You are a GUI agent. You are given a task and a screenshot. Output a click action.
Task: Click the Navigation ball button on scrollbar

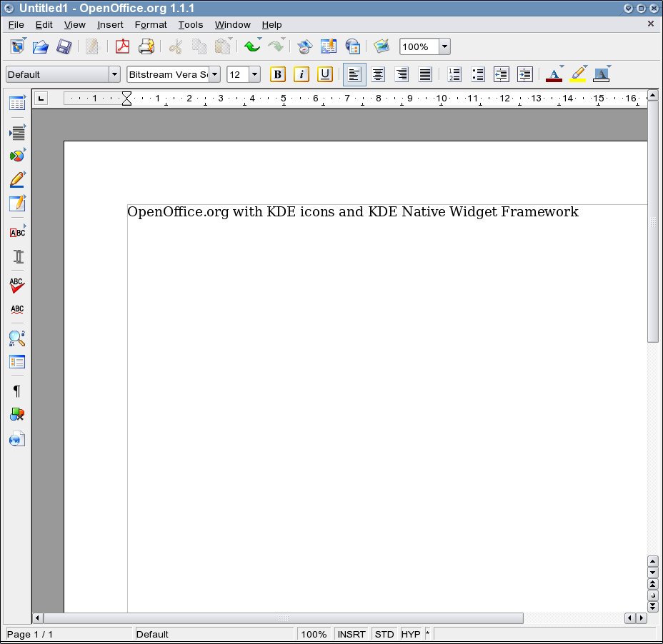[653, 595]
